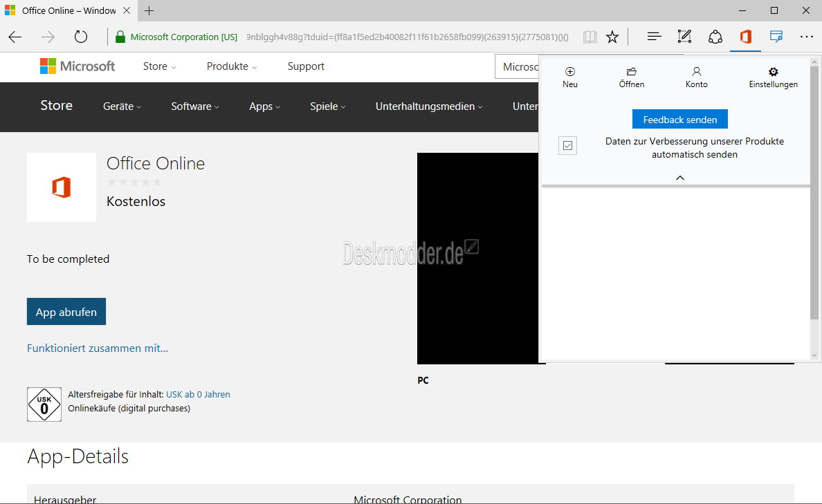
Task: Open Funktioniert zusammen mit... link
Action: [98, 348]
